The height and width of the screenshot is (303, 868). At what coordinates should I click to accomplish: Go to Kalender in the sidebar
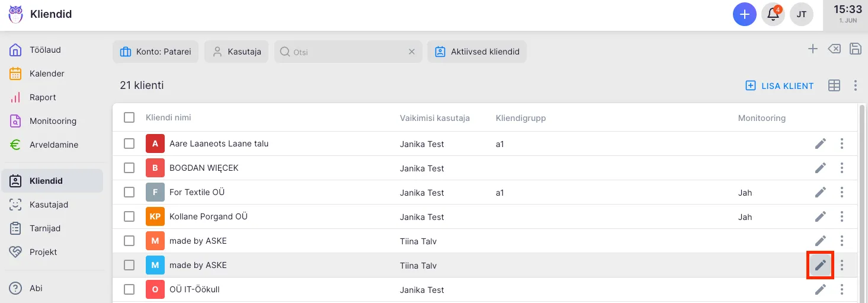pos(47,74)
